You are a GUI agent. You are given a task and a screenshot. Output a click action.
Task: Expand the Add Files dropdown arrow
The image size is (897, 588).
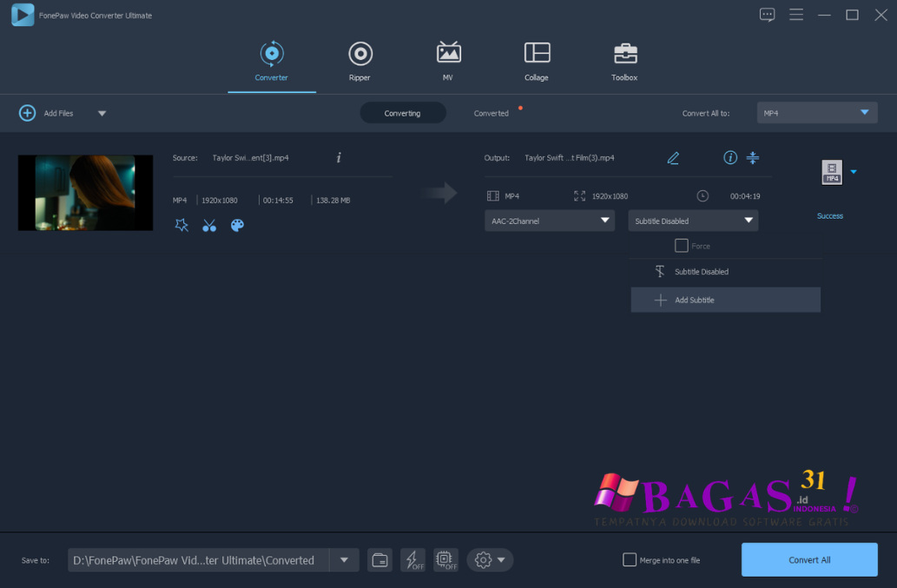coord(102,113)
